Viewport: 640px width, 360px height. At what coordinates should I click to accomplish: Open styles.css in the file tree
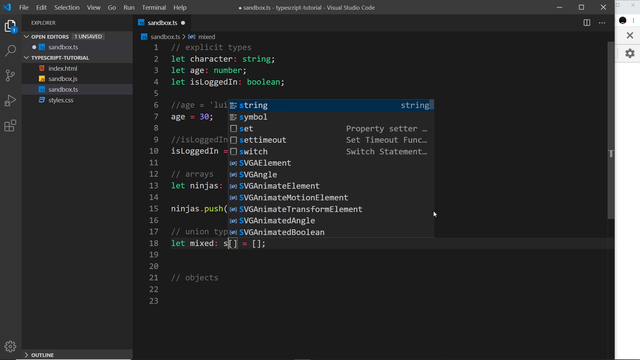77,100
